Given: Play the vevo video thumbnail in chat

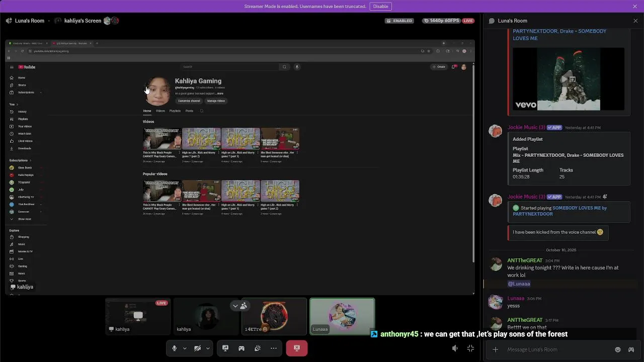Looking at the screenshot, I should (569, 79).
